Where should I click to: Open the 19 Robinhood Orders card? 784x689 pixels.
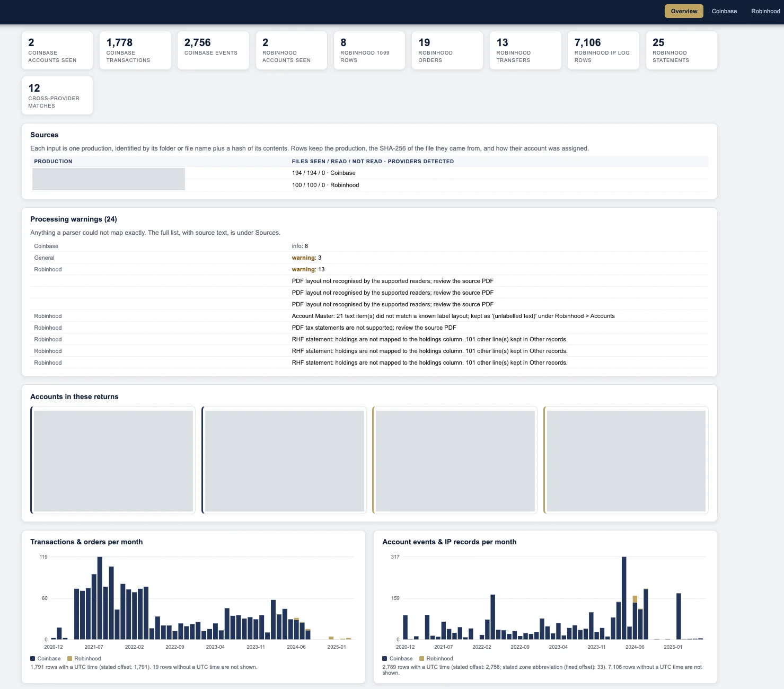pos(447,50)
